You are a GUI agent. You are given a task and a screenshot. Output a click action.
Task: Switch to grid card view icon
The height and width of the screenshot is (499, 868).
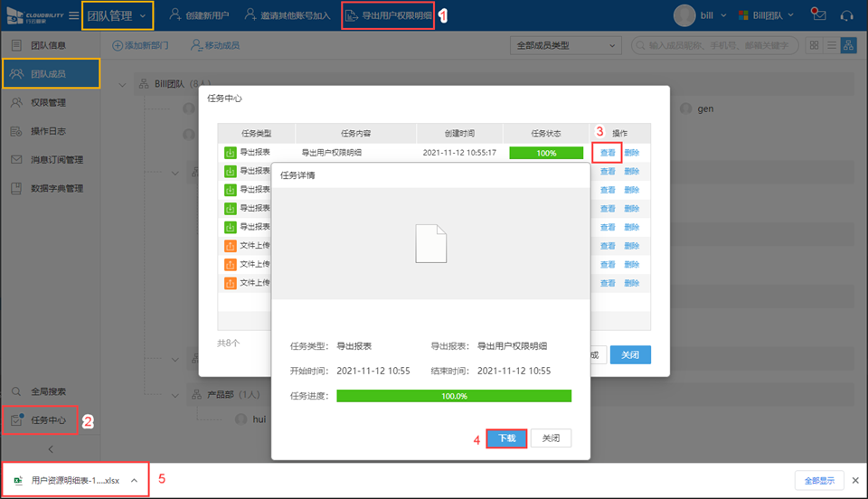[815, 45]
